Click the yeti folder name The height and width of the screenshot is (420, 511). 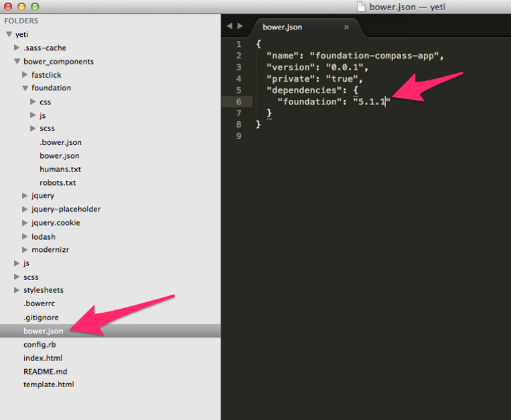[x=21, y=34]
